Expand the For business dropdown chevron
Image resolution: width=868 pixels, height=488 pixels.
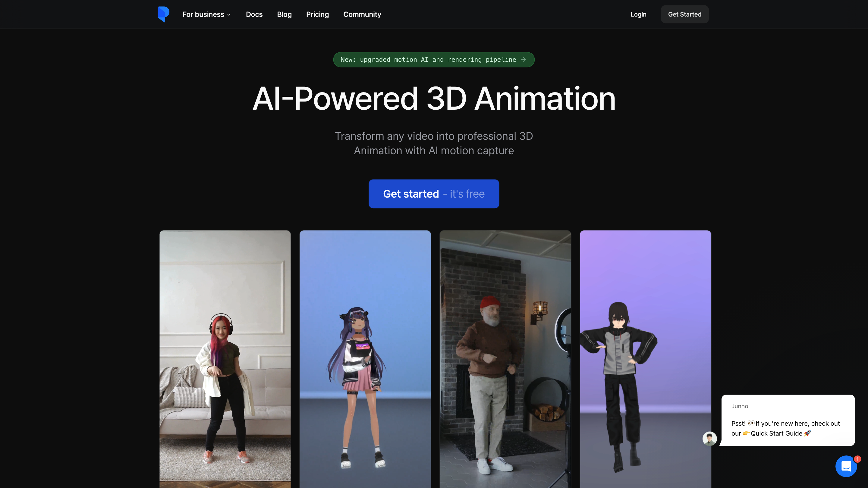tap(229, 15)
